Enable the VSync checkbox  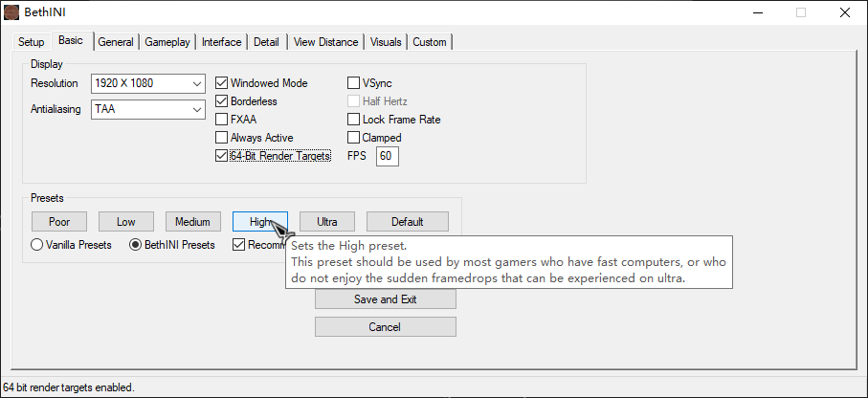tap(354, 83)
